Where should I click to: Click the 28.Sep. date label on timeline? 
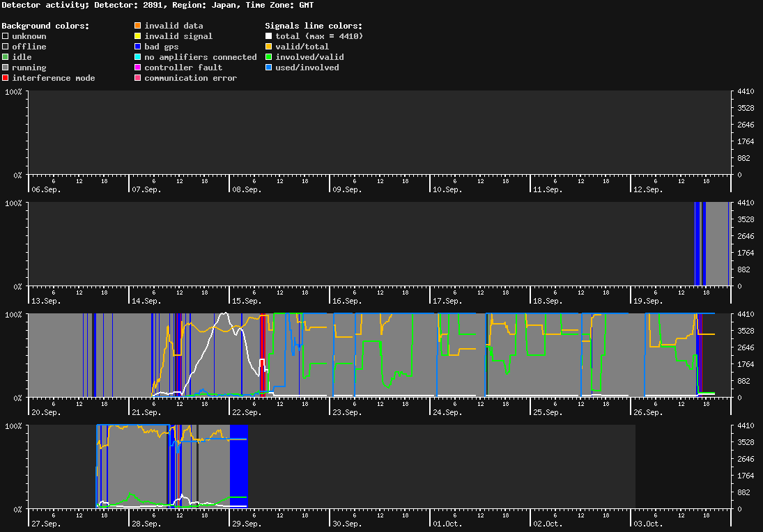pos(146,524)
